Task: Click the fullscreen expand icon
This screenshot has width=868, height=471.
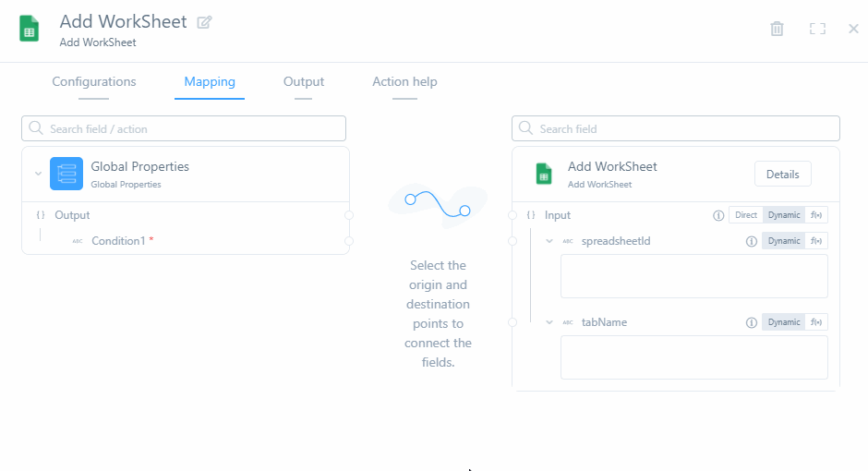Action: tap(817, 29)
